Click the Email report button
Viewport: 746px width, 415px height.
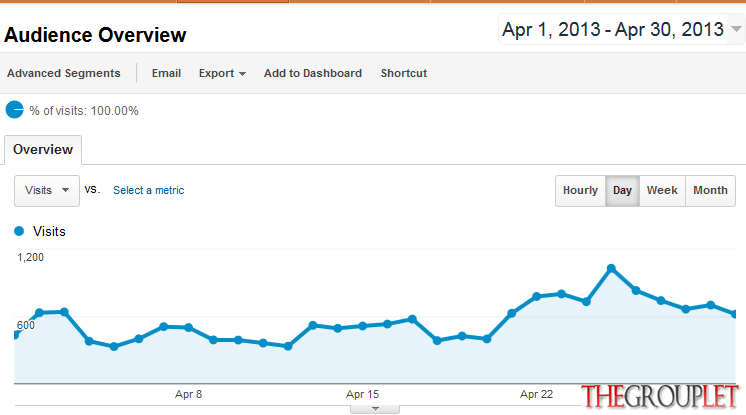pyautogui.click(x=166, y=73)
